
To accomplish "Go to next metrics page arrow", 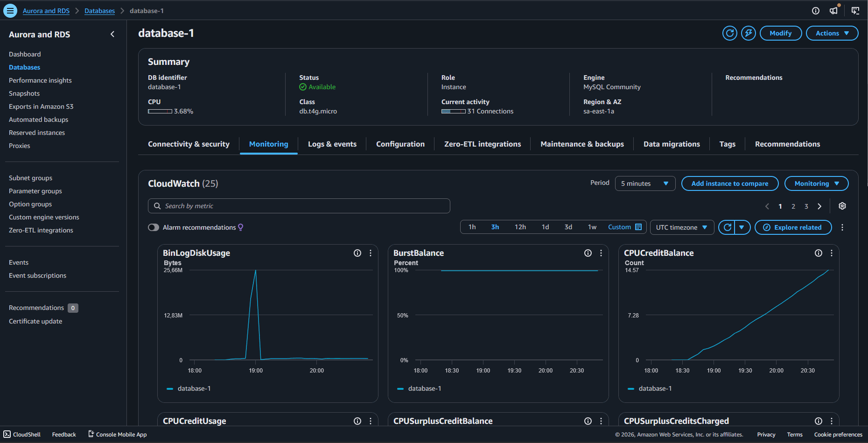I will [819, 206].
